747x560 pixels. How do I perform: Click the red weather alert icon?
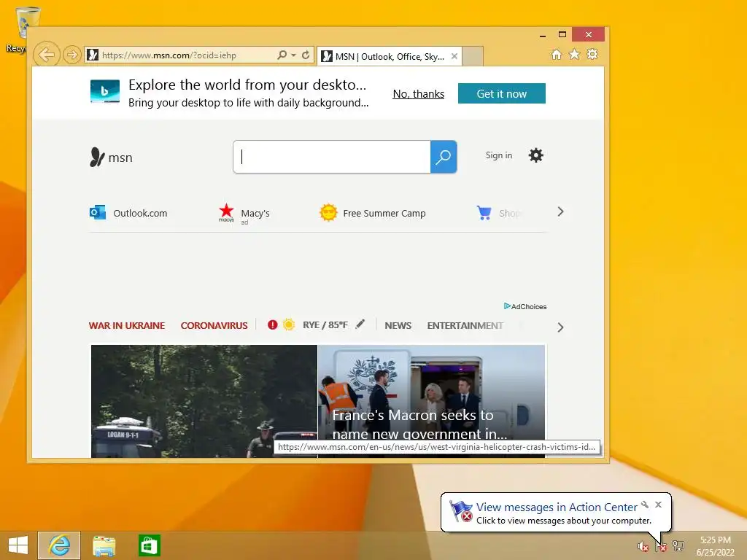tap(273, 324)
